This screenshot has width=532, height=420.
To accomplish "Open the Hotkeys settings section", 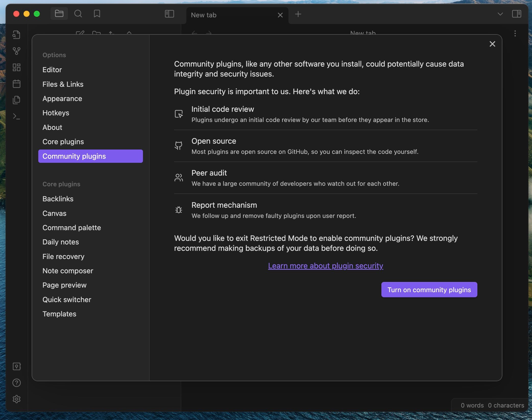I will tap(56, 113).
